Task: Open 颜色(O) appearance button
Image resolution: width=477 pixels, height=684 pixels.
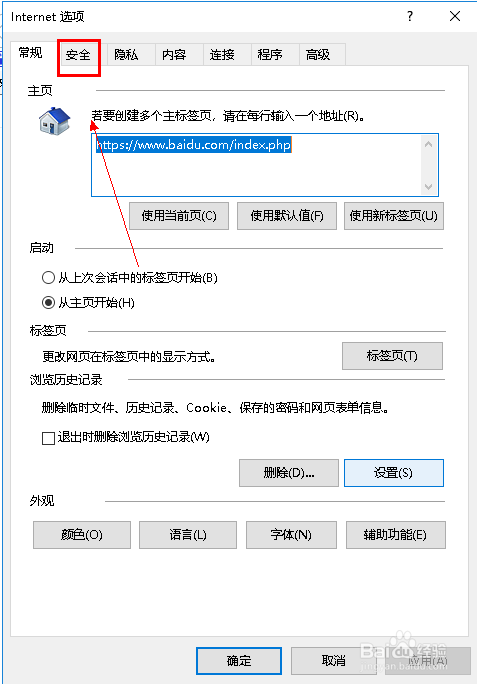Action: coord(82,535)
